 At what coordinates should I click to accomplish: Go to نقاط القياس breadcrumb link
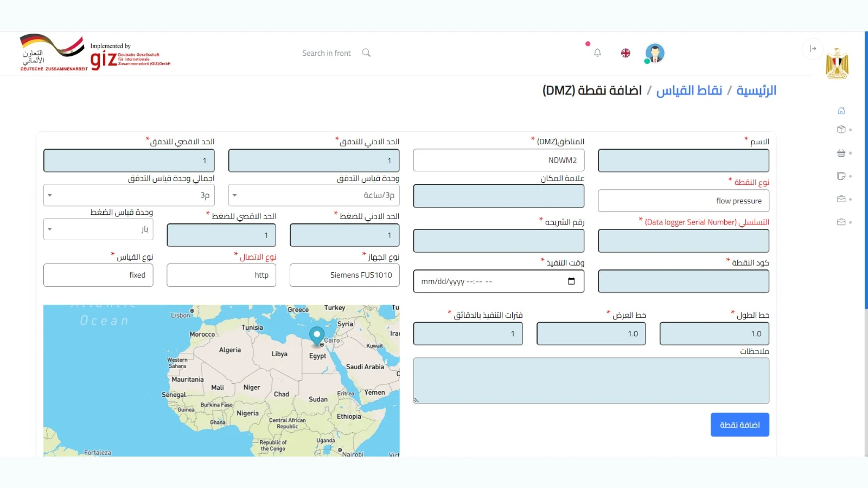689,91
